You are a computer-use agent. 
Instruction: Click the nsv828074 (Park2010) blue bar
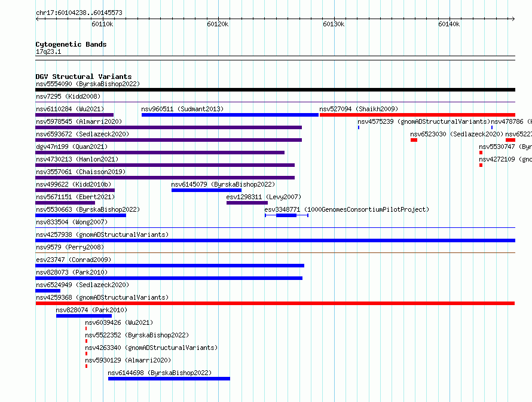tap(84, 316)
